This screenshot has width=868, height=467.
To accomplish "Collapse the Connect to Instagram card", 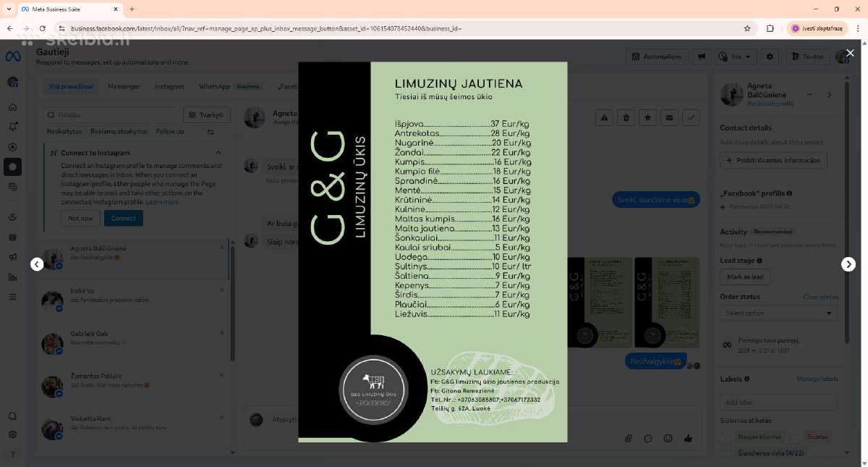I will 218,153.
